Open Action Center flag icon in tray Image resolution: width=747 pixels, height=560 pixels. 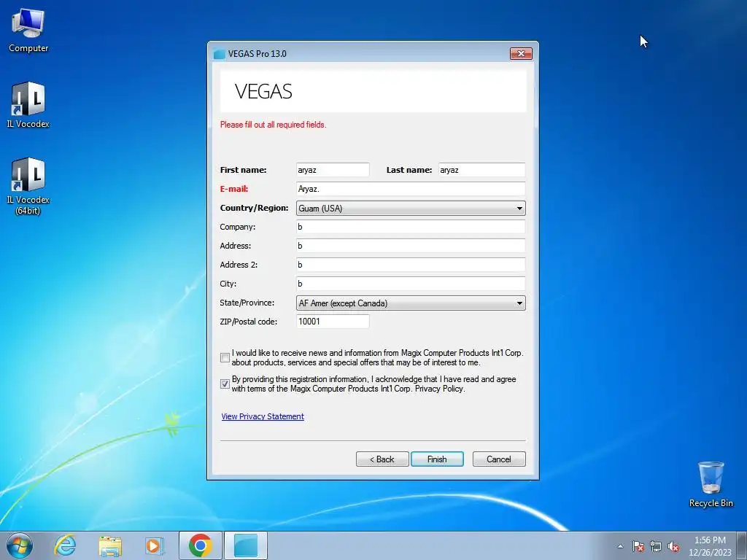pos(638,547)
